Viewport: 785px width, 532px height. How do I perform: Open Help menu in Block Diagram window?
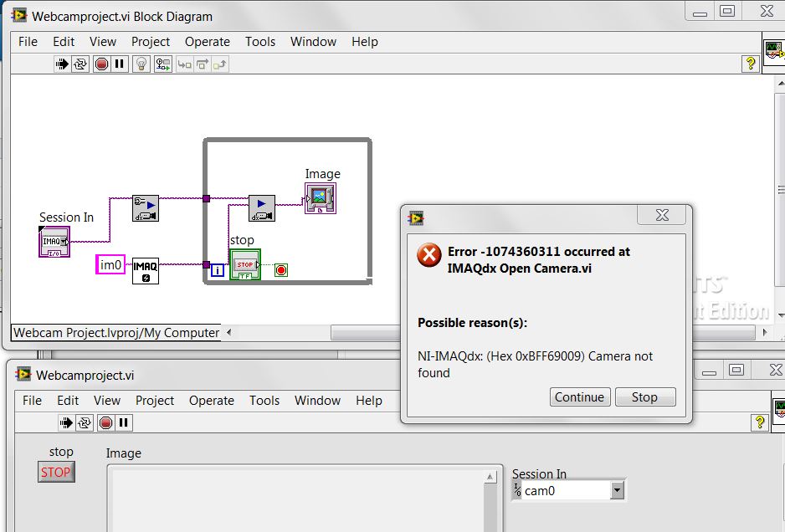pos(365,42)
